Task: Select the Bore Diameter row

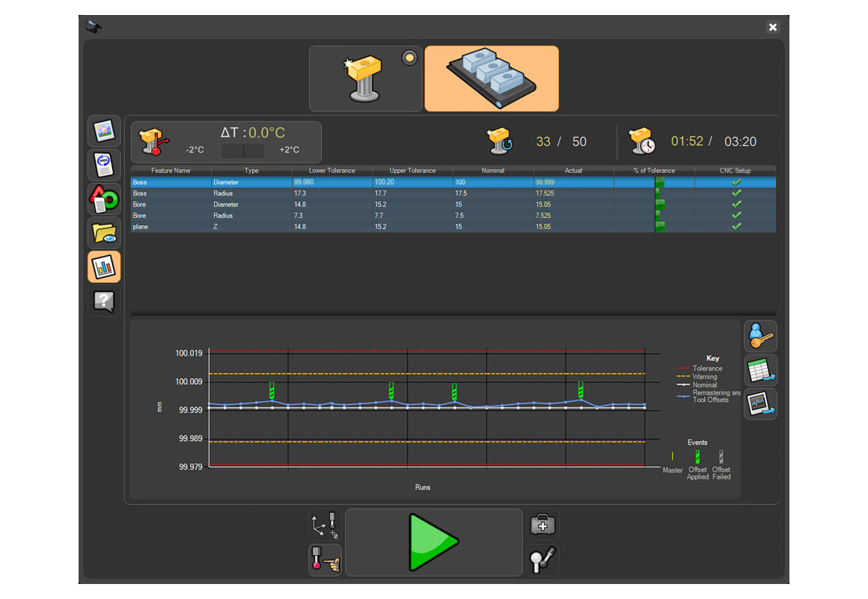Action: pos(453,204)
